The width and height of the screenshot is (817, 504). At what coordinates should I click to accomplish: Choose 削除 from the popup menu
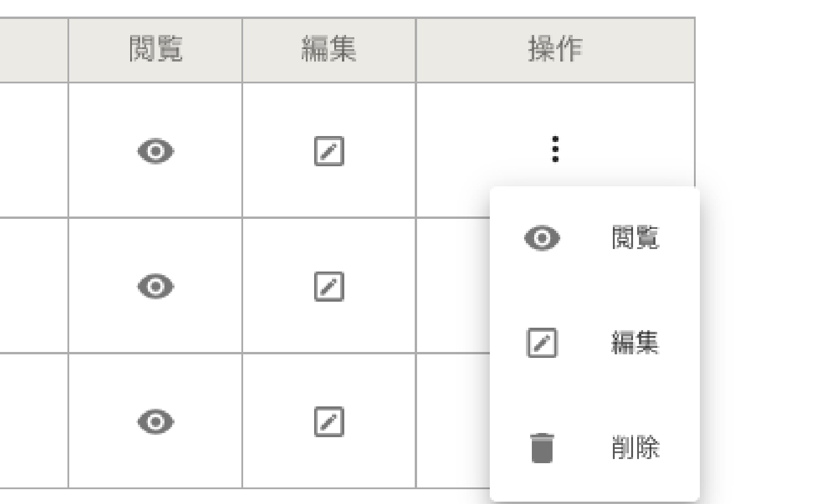coord(635,448)
